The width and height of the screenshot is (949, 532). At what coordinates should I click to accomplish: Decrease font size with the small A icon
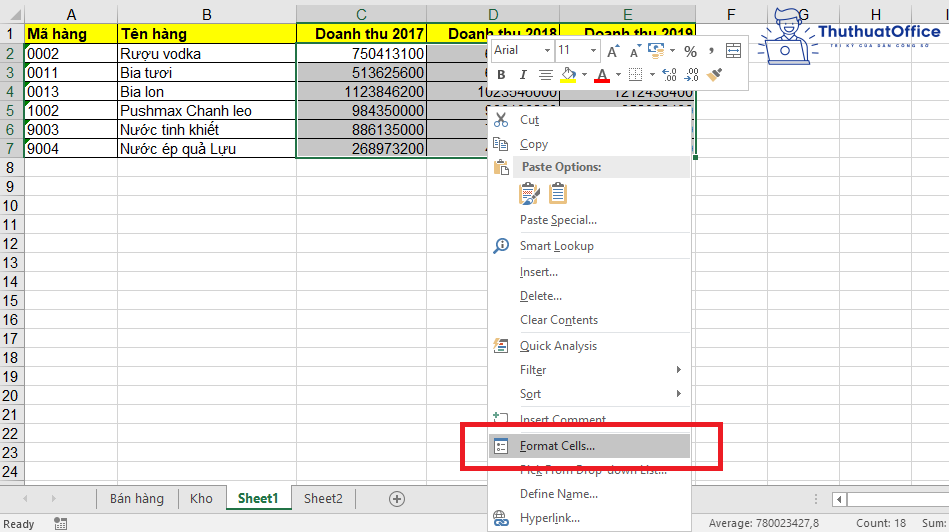634,51
